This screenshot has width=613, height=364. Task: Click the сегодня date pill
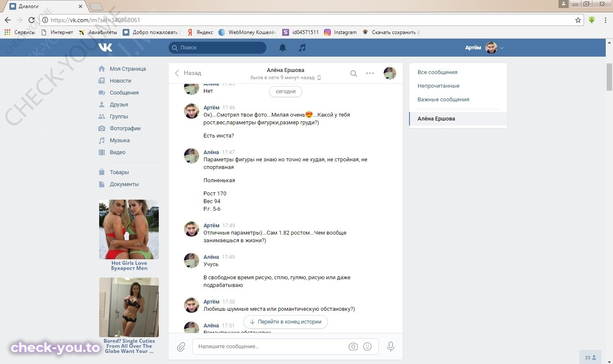click(x=286, y=92)
